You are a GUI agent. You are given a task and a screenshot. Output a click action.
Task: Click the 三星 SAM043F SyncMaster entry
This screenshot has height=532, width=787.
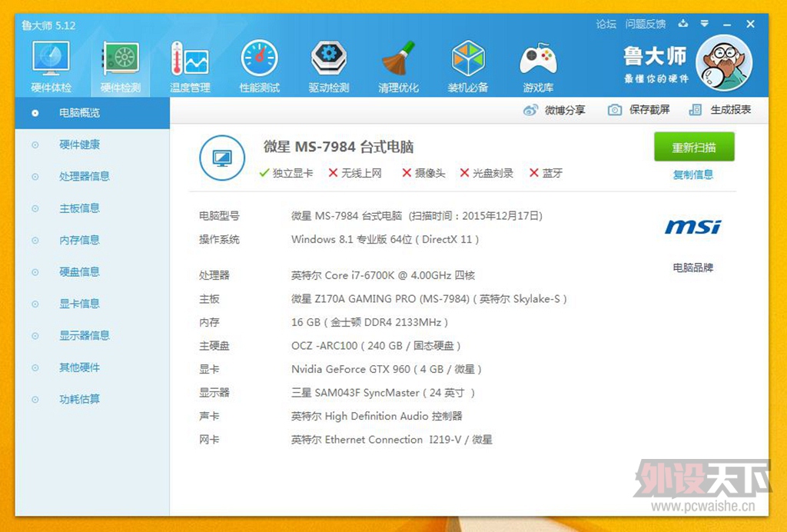[383, 393]
